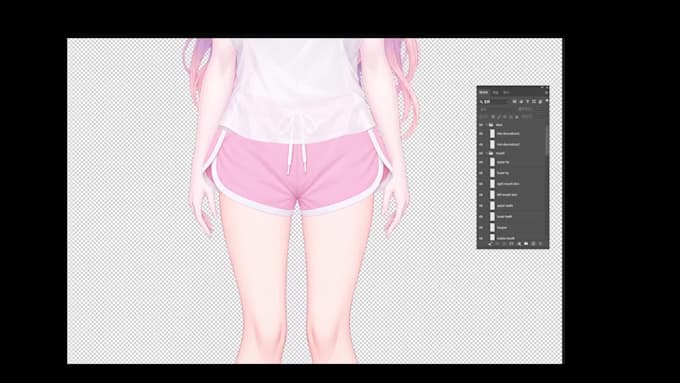680x383 pixels.
Task: Collapse the mouth group arrow
Action: pyautogui.click(x=486, y=154)
